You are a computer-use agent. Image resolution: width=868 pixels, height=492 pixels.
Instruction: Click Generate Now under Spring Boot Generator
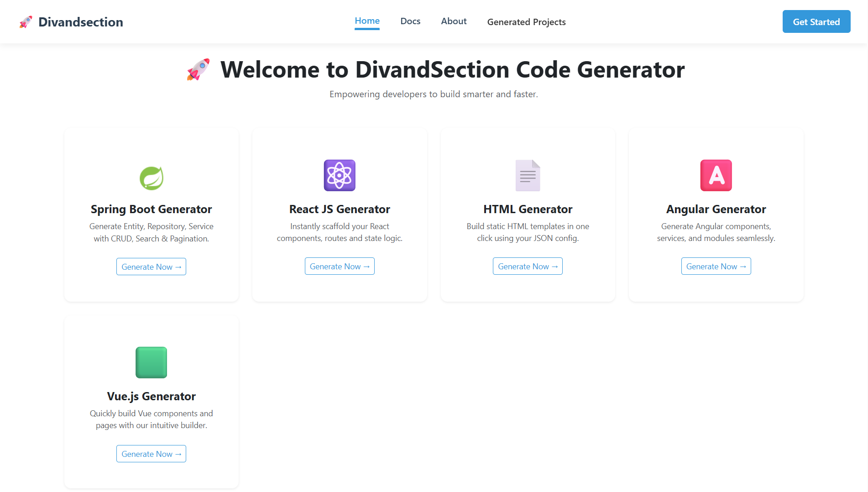151,267
